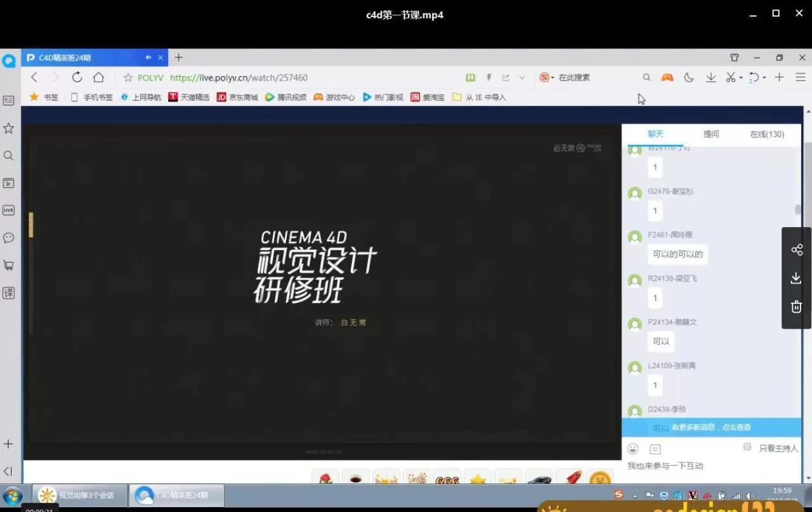Mute the tab audio on C4D精英班24期
The image size is (812, 512).
[148, 57]
